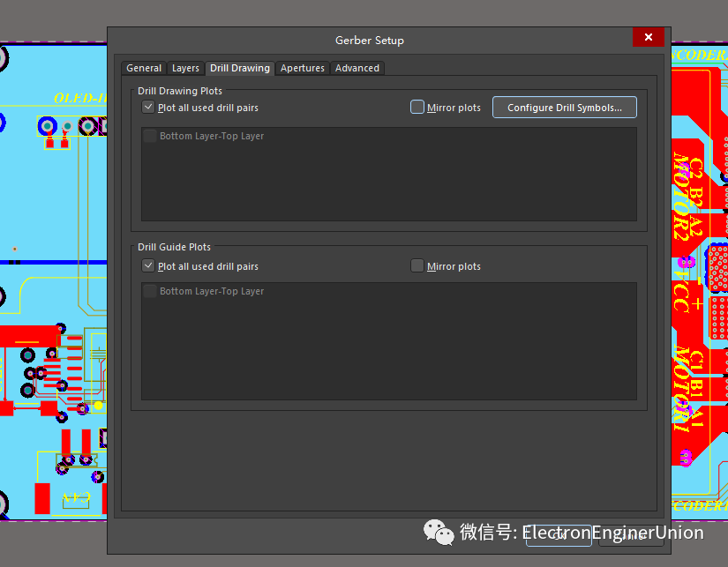Click empty area of Drill Drawing Plots list
Viewport: 728px width, 567px height.
click(388, 185)
